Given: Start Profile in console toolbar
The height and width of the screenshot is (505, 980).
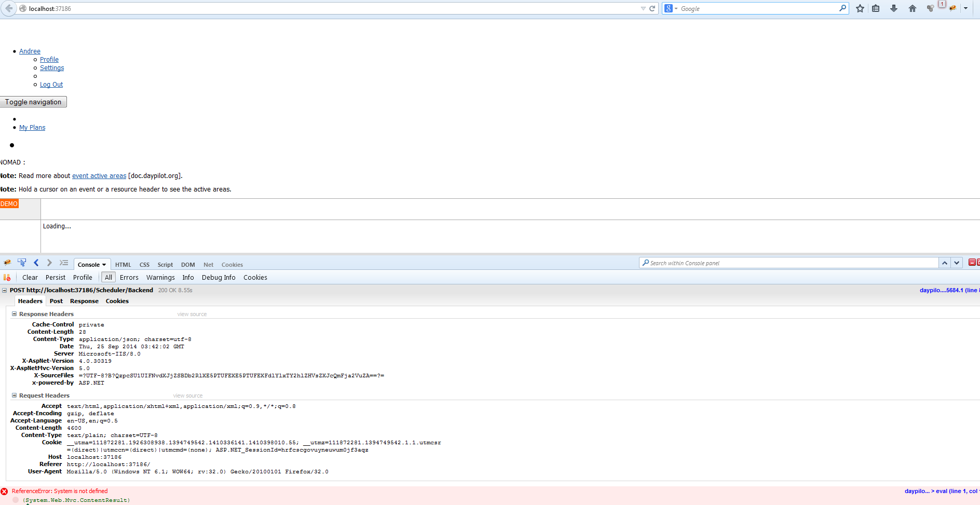Looking at the screenshot, I should [x=83, y=278].
